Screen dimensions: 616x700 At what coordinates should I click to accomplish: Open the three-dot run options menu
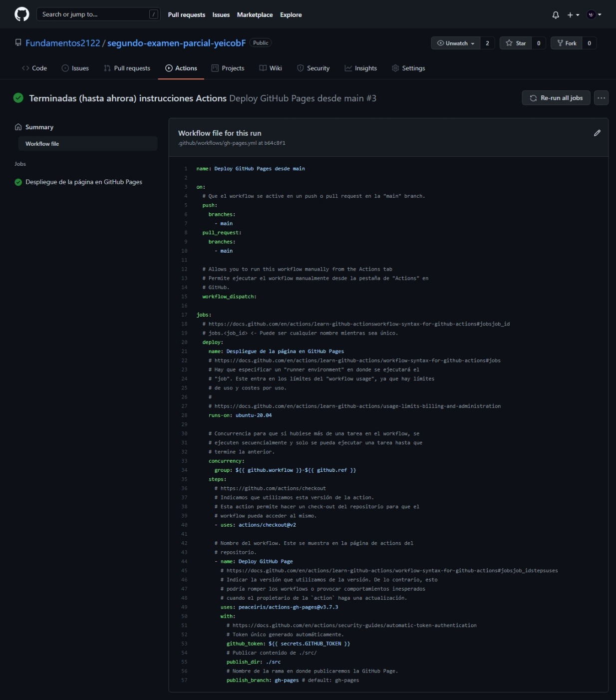(x=602, y=98)
